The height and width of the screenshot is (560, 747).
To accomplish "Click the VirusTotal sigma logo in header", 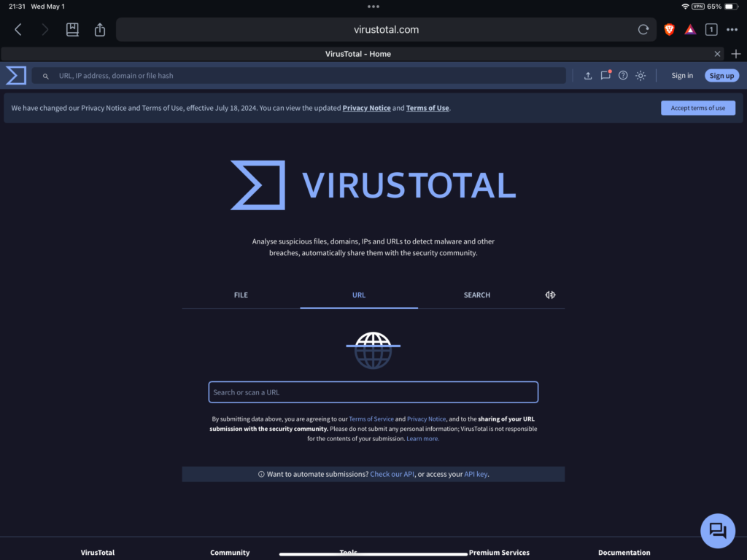I will (x=16, y=75).
